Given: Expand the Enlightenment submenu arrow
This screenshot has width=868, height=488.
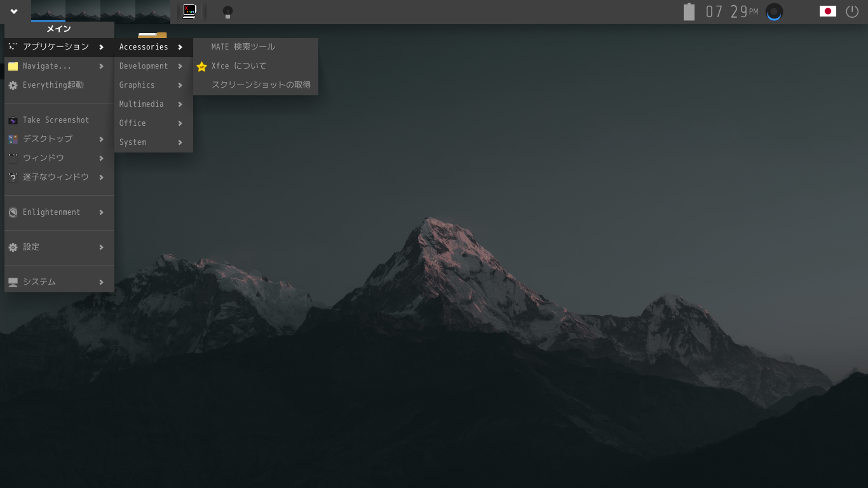Looking at the screenshot, I should click(102, 212).
